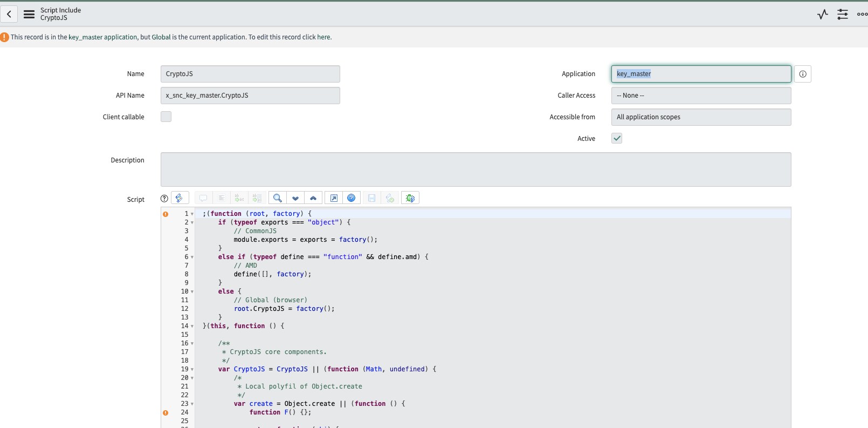Click code line 'define([], factory);'

click(x=272, y=274)
